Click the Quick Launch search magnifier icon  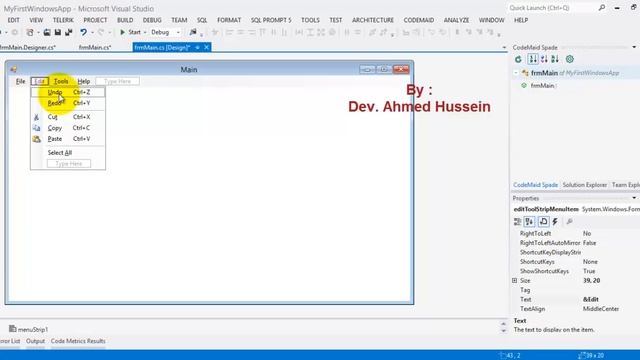coord(602,8)
